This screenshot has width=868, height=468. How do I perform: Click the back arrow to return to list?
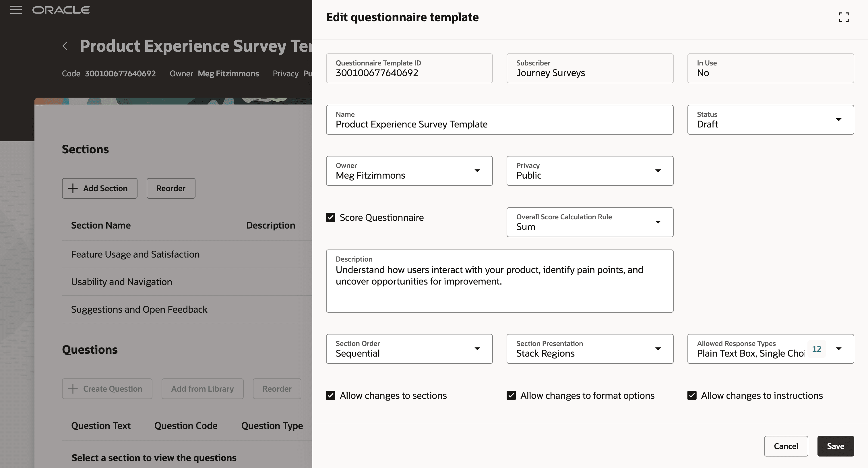point(65,46)
